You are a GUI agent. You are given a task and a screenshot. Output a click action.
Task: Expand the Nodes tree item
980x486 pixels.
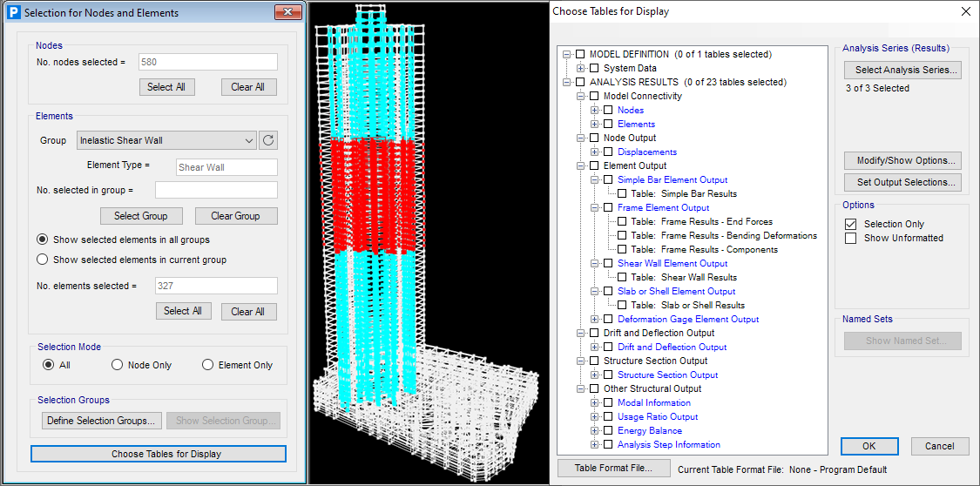(595, 110)
